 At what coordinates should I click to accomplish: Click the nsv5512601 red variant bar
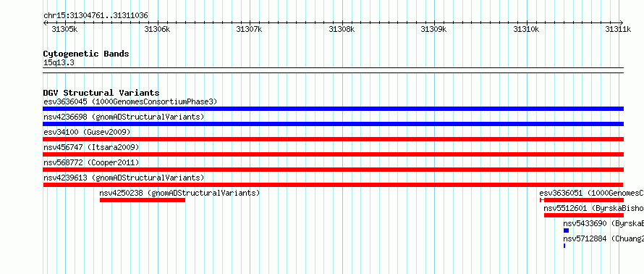tap(584, 215)
